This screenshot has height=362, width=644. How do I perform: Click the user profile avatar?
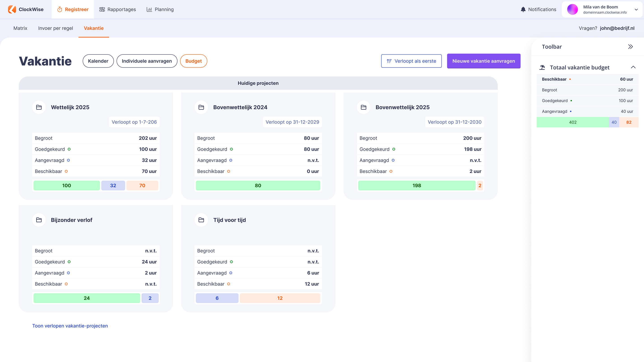click(572, 9)
